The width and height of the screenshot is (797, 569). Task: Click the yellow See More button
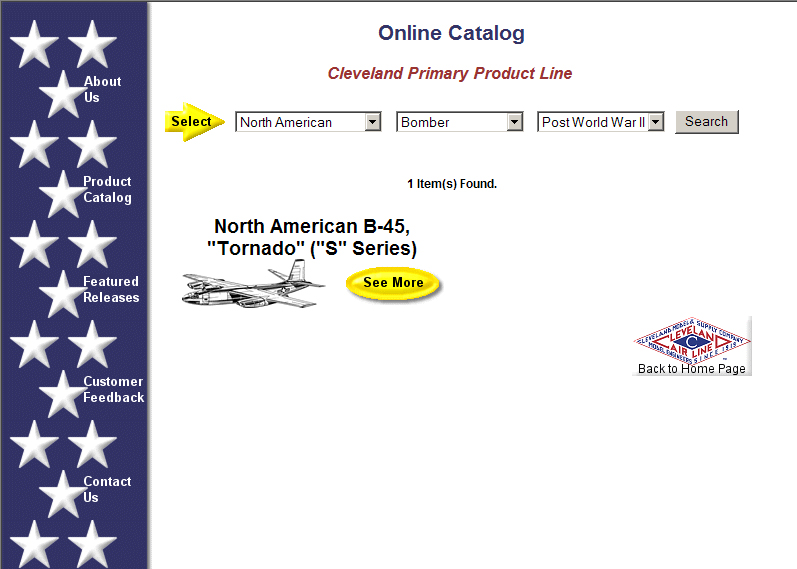tap(393, 283)
